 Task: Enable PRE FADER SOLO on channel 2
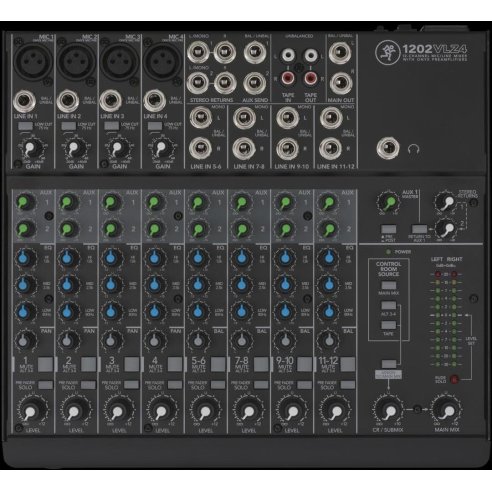point(88,385)
